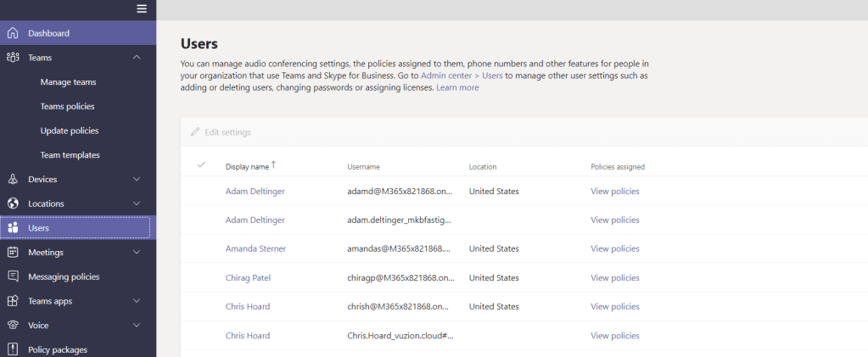Screen dimensions: 868x357
Task: Open the Team templates page
Action: click(70, 155)
